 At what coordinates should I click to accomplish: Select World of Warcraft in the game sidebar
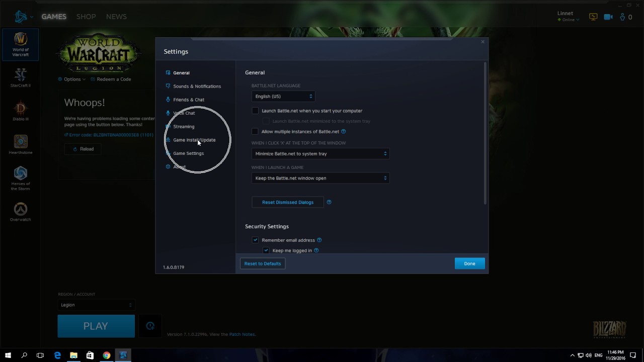tap(21, 45)
